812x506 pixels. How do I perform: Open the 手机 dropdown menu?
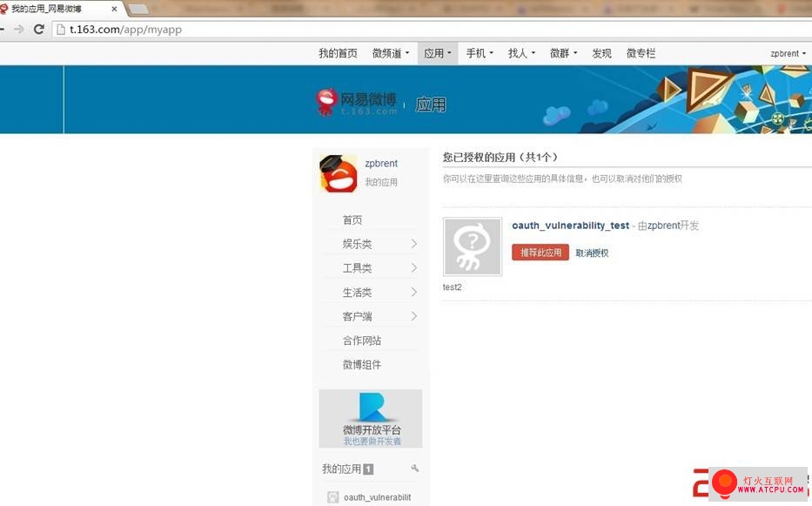tap(480, 53)
